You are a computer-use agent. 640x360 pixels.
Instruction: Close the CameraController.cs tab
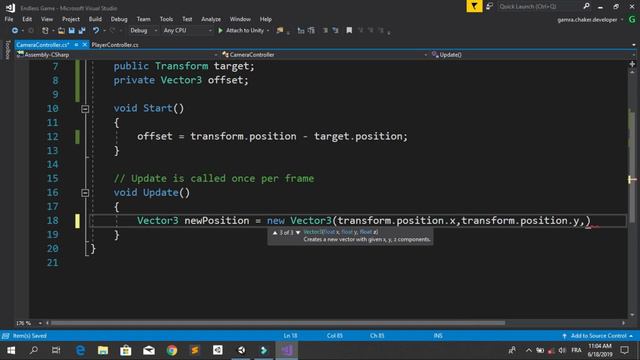[85, 45]
